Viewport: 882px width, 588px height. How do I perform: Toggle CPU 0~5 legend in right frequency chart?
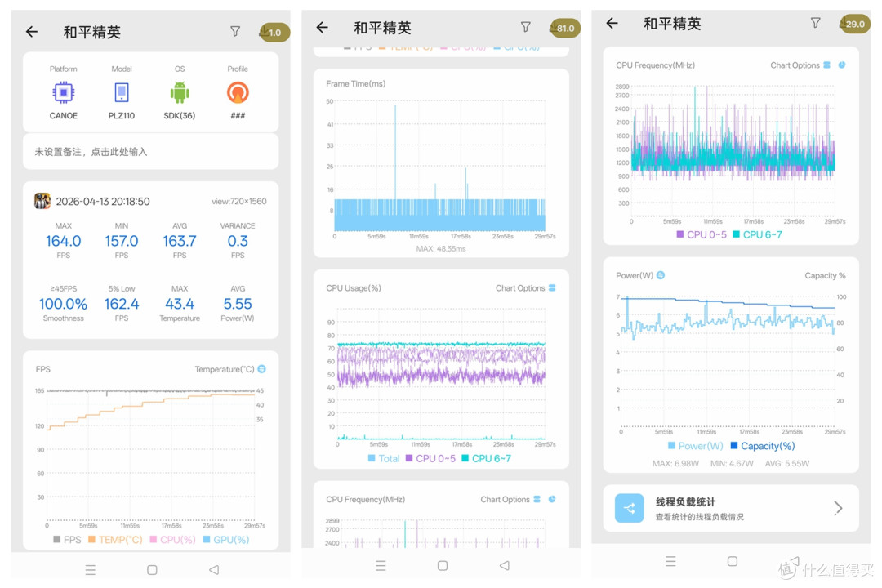click(x=702, y=234)
